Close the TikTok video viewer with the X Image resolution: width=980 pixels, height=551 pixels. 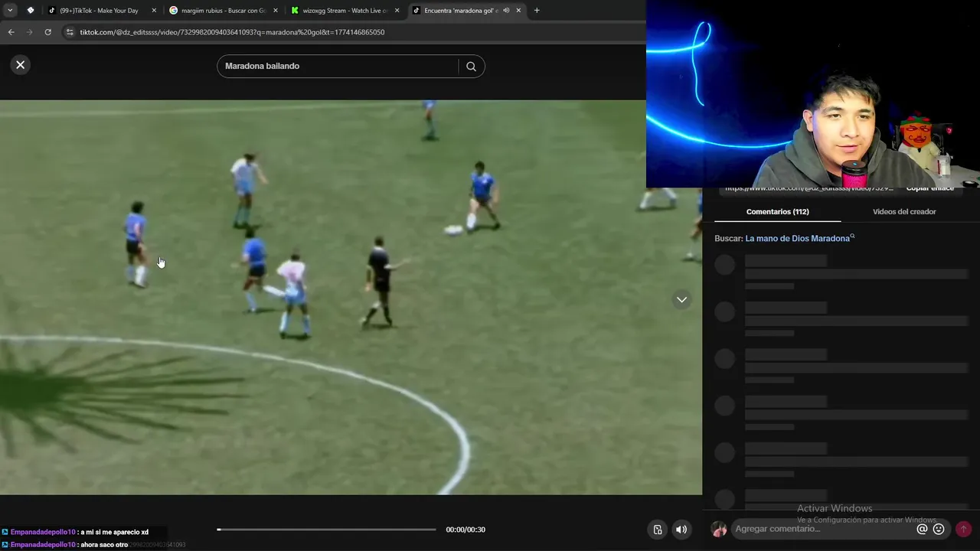tap(21, 65)
